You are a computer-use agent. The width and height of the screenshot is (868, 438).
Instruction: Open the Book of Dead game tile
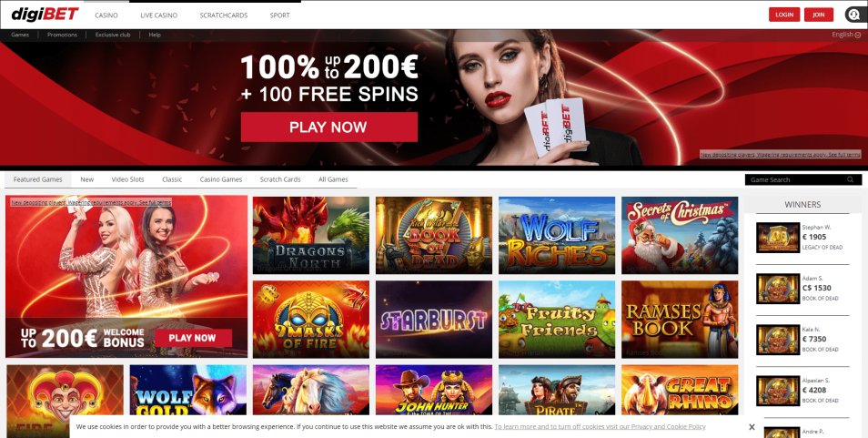433,235
